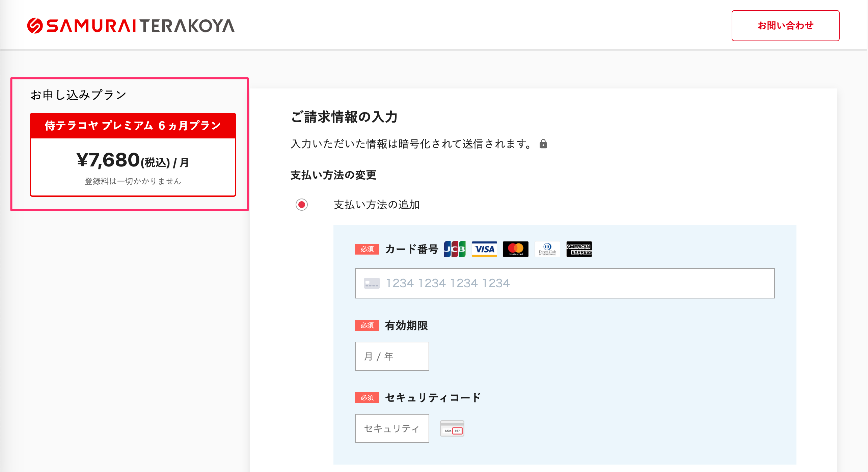Click the lock encryption icon
The image size is (868, 472).
pos(543,144)
